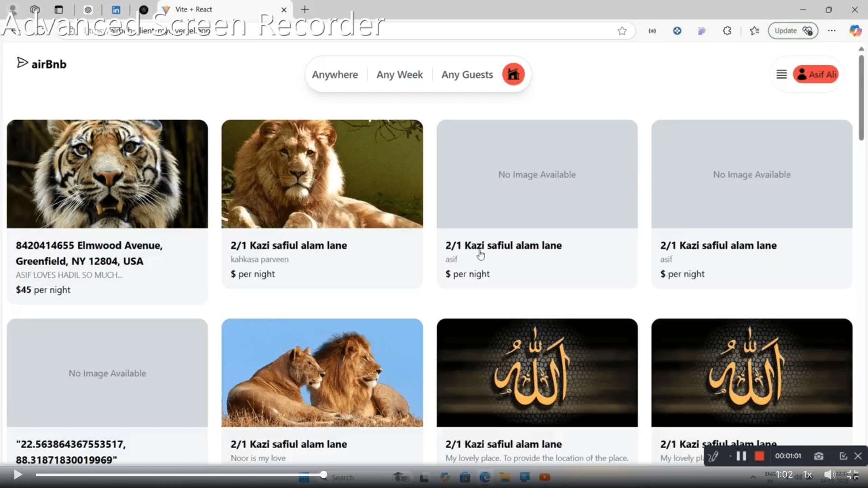
Task: Switch to the LinkedIn tab
Action: pyautogui.click(x=116, y=9)
